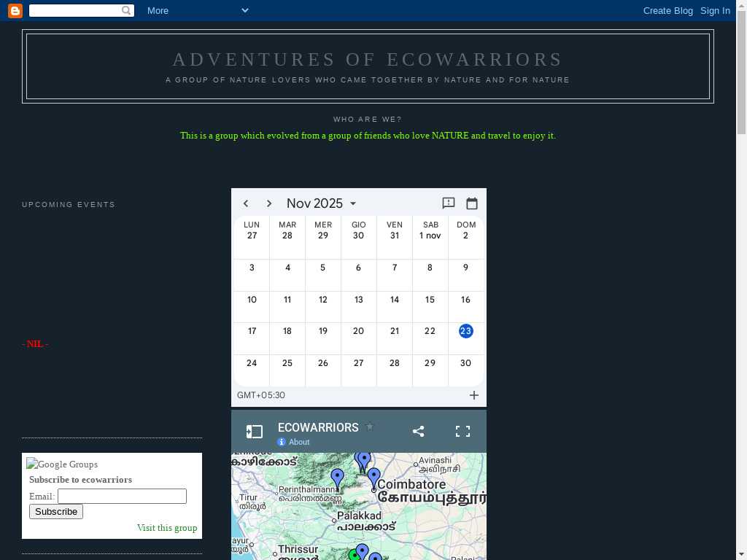Screen dimensions: 747x560
Task: Click the Email input field
Action: click(122, 497)
